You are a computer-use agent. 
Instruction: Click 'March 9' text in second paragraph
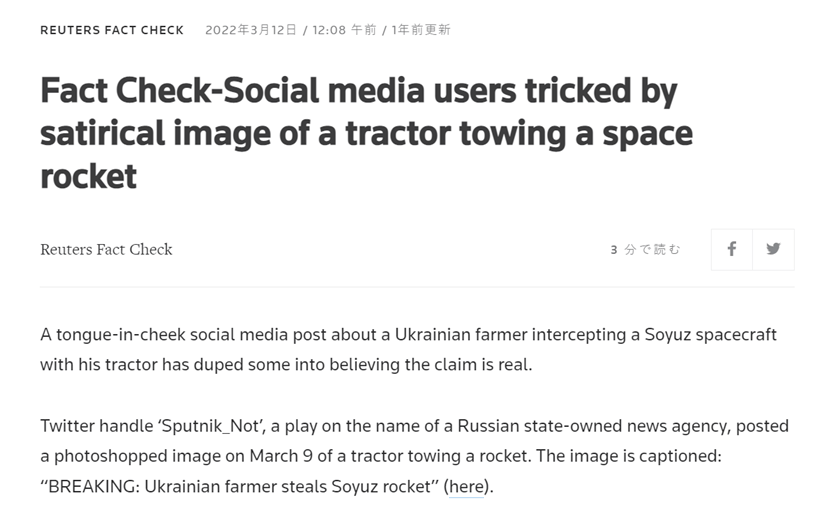click(x=281, y=456)
